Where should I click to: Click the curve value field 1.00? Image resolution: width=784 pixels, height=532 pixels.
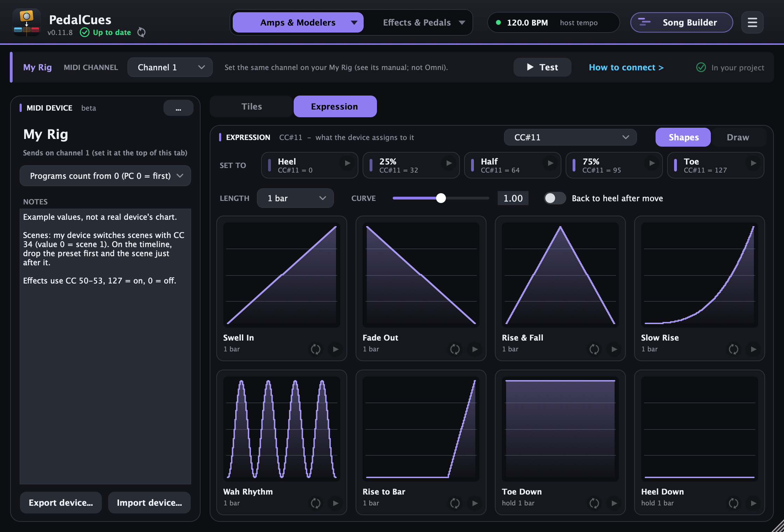tap(513, 198)
